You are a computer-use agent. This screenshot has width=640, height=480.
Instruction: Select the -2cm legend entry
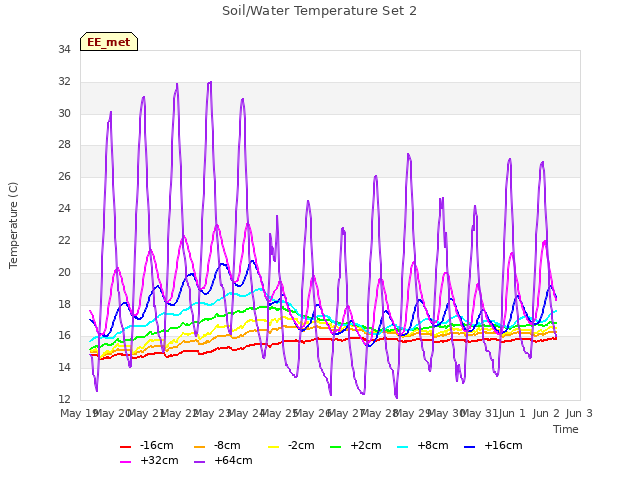point(291,445)
